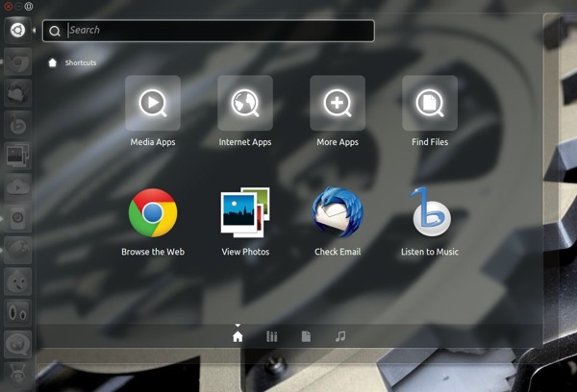Click the magnifier icon in search bar

[55, 31]
